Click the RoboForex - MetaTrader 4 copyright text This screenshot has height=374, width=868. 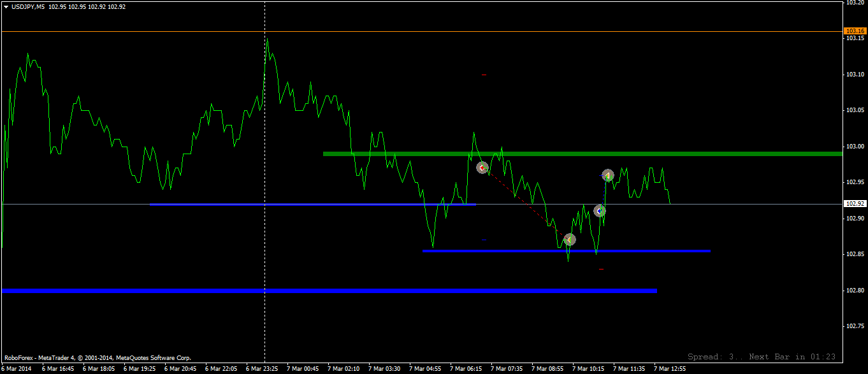(x=98, y=357)
